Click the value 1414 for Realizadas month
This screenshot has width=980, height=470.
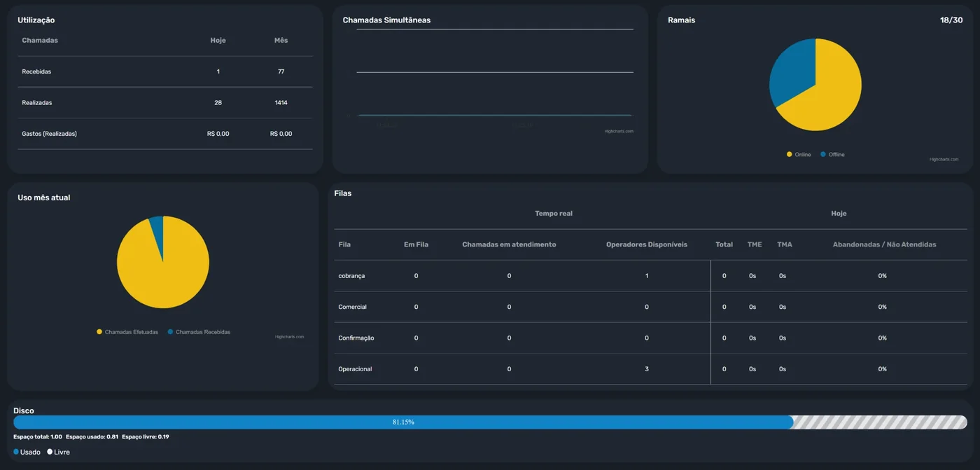(x=281, y=102)
